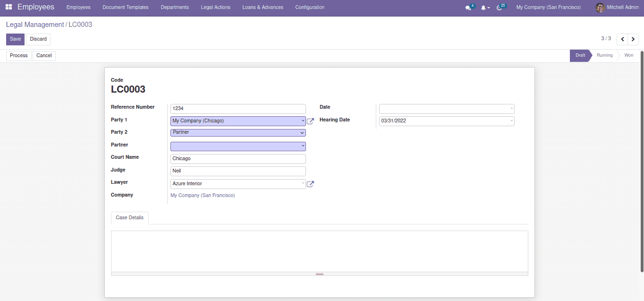Open Party 1 external link icon
This screenshot has height=301, width=644.
coord(310,121)
